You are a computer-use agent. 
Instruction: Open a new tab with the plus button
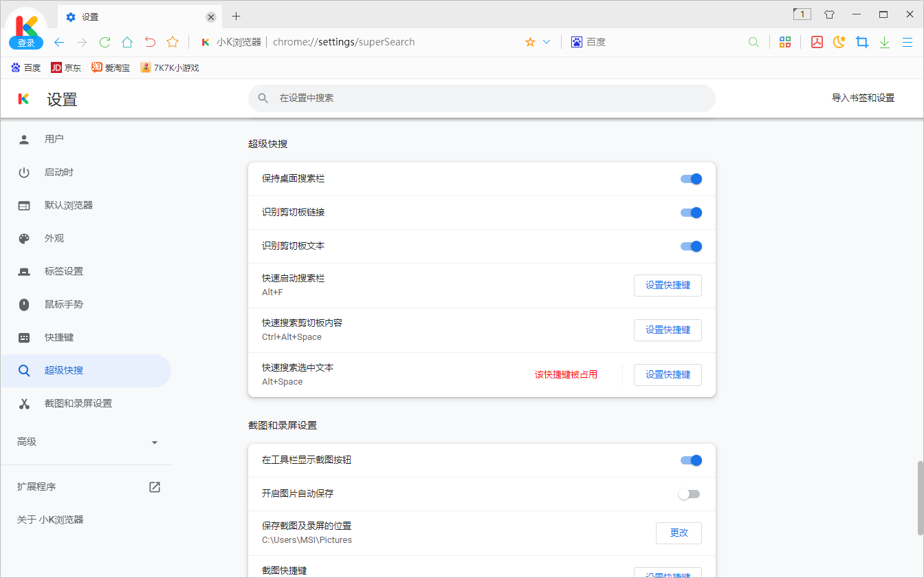236,16
